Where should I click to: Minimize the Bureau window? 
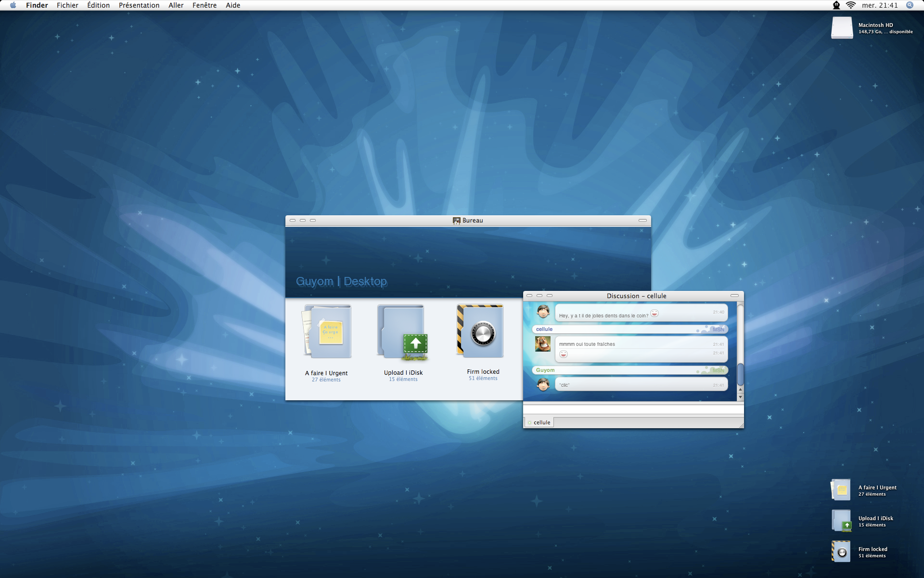pos(303,221)
